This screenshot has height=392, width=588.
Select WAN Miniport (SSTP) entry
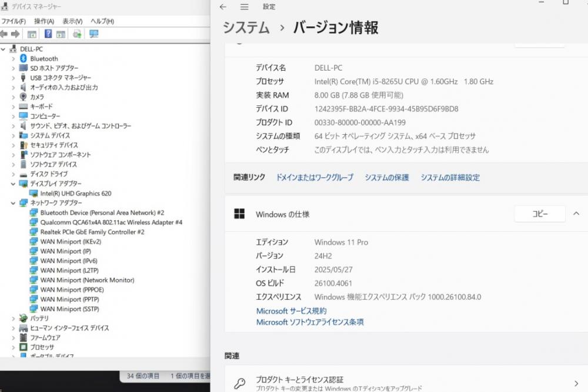click(x=70, y=309)
